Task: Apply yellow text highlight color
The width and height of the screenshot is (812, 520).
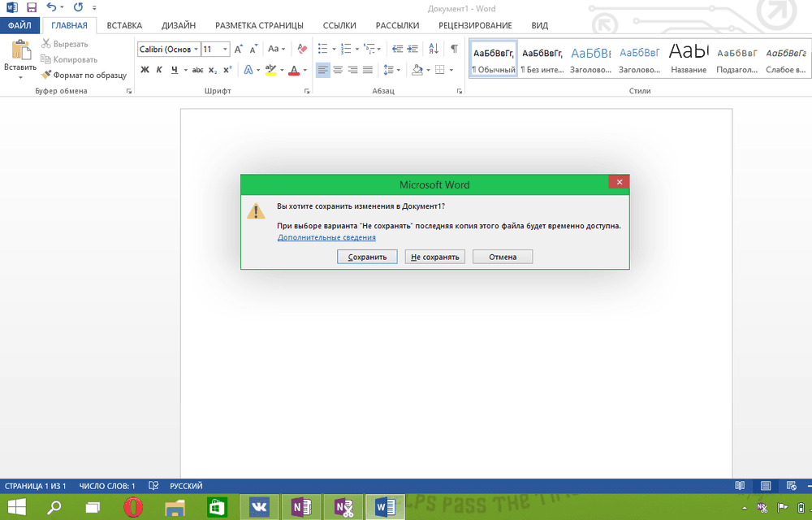Action: (270, 69)
